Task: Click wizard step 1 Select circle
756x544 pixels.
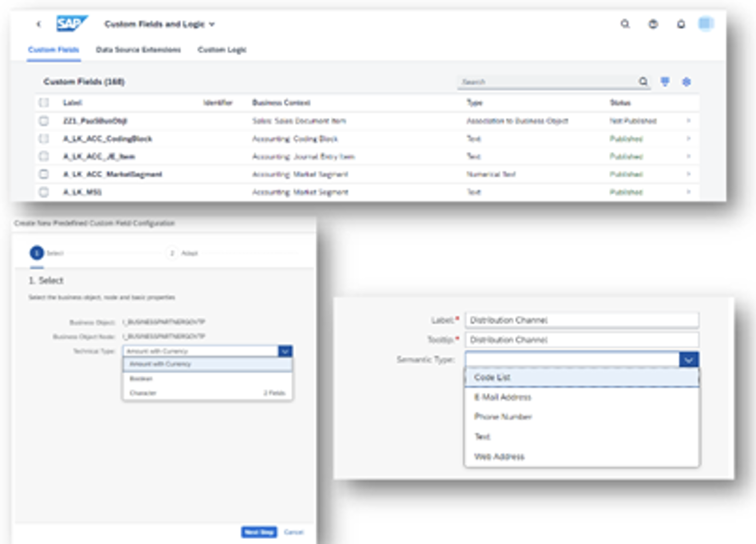Action: coord(37,253)
